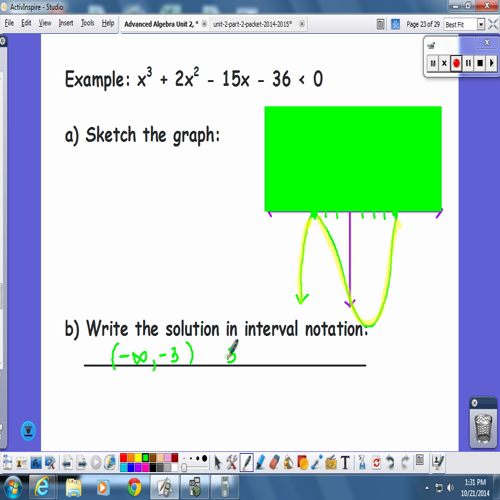Screen dimensions: 500x500
Task: Open the Tools menu
Action: pos(88,23)
